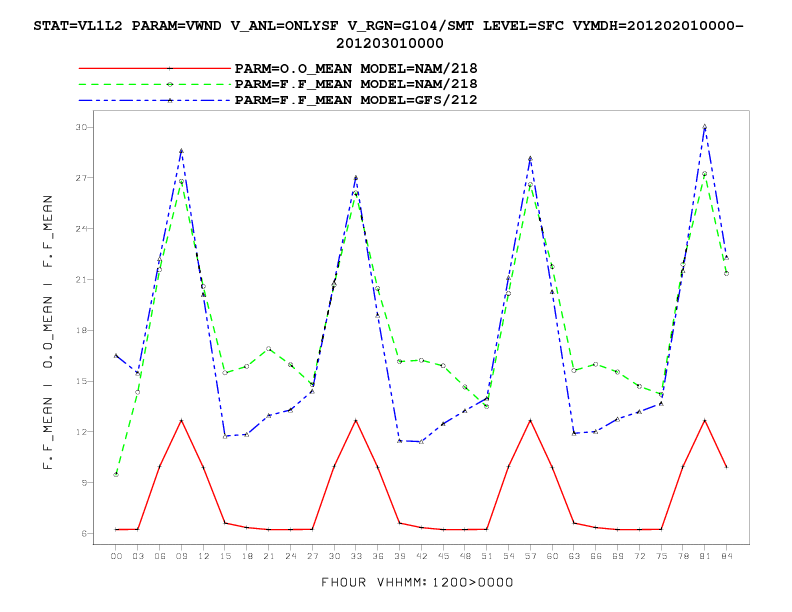792x612 pixels.
Task: Click y-axis tick label 24
Action: pos(81,229)
